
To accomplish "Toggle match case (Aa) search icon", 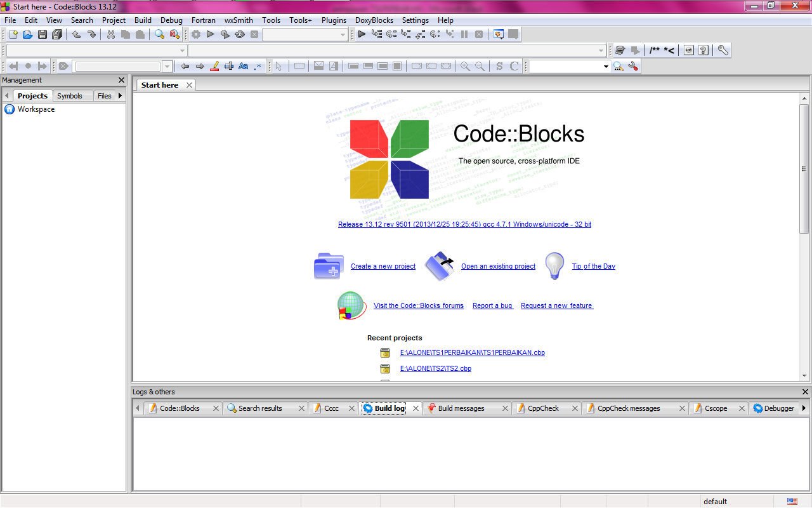I will pyautogui.click(x=243, y=66).
